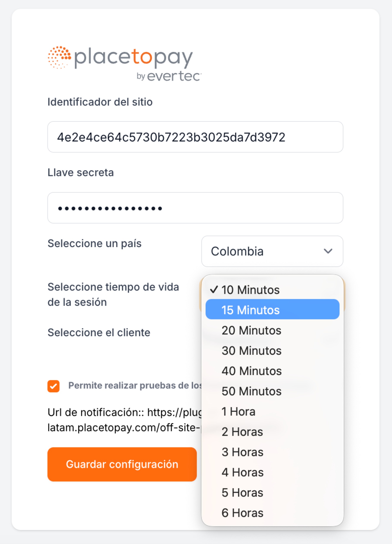Select the 40 Minutos option
Screen dimensions: 392x544
pyautogui.click(x=251, y=371)
